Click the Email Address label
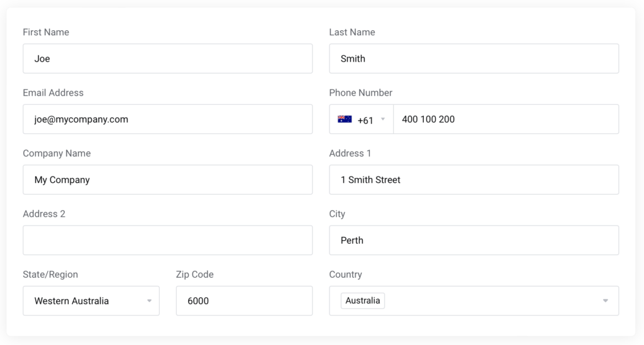 click(x=53, y=93)
